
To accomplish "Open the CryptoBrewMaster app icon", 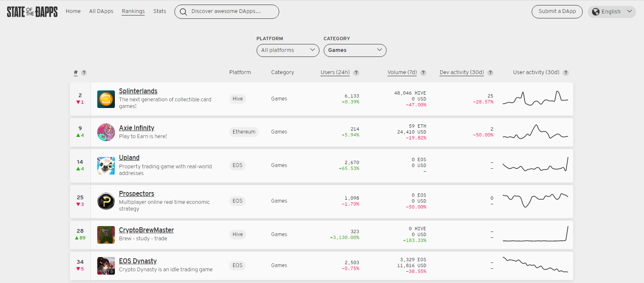I will [106, 235].
